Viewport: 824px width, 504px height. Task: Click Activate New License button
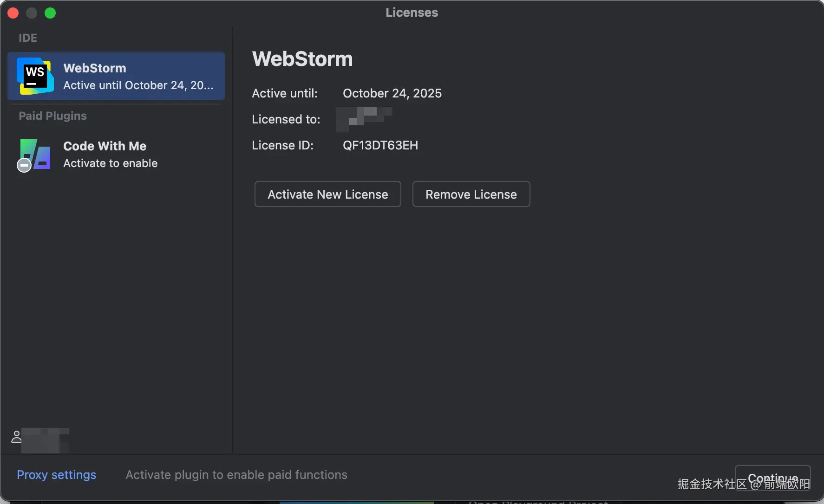[327, 194]
